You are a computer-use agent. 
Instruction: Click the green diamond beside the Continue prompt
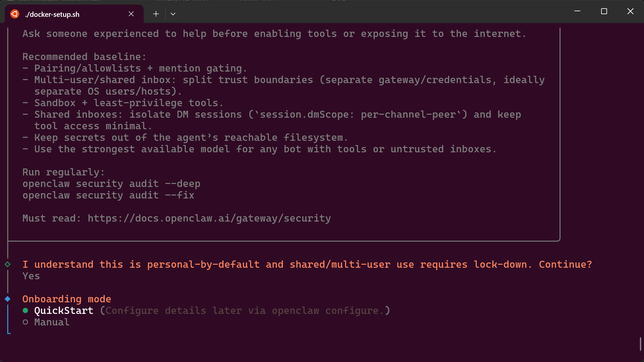click(8, 264)
